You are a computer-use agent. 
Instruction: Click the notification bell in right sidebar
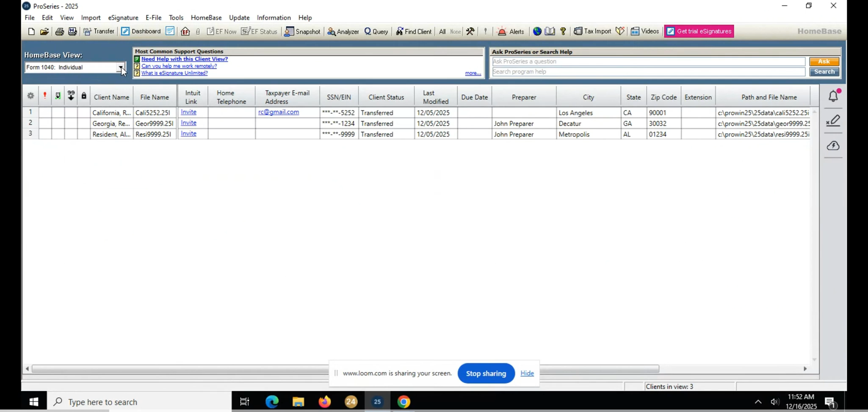pos(833,96)
